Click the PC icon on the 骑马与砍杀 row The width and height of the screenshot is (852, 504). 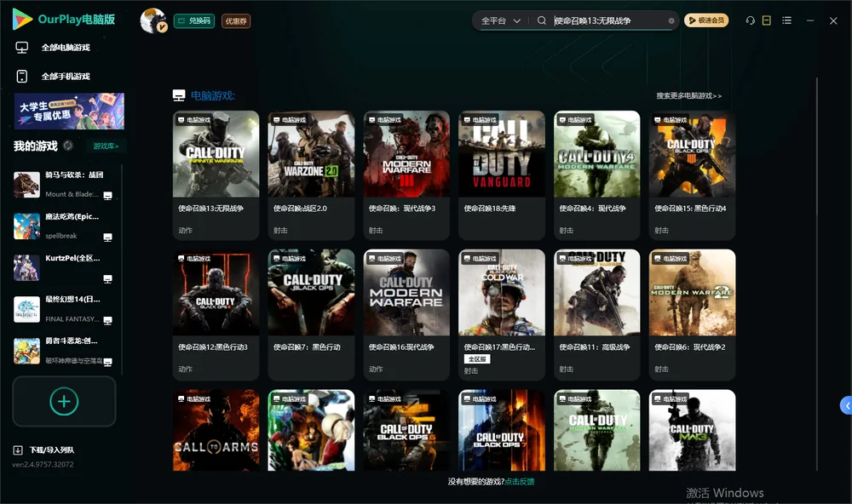pos(107,196)
